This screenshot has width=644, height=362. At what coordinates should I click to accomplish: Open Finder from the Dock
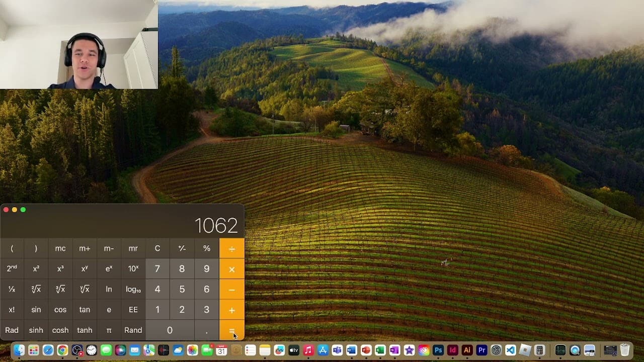point(19,350)
